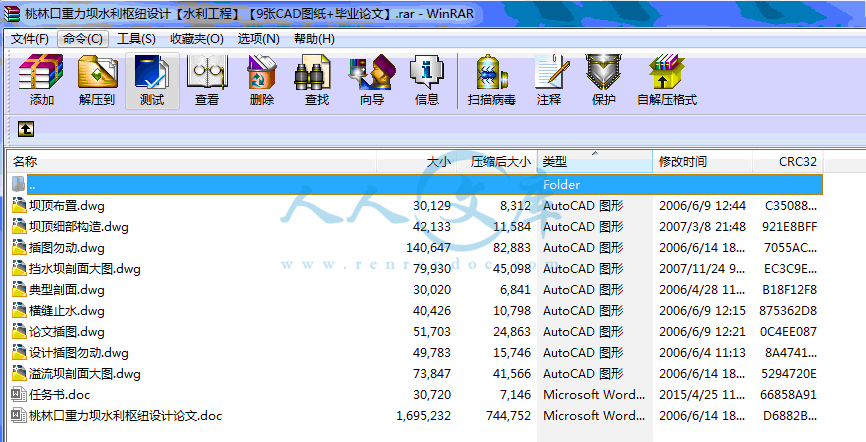866x442 pixels.
Task: Click the CRC value 66858A91
Action: 789,394
